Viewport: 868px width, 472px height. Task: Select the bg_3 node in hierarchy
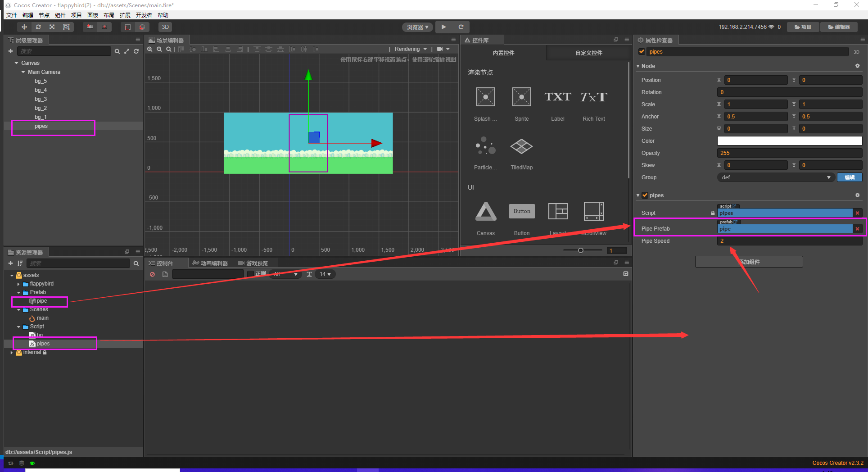41,99
